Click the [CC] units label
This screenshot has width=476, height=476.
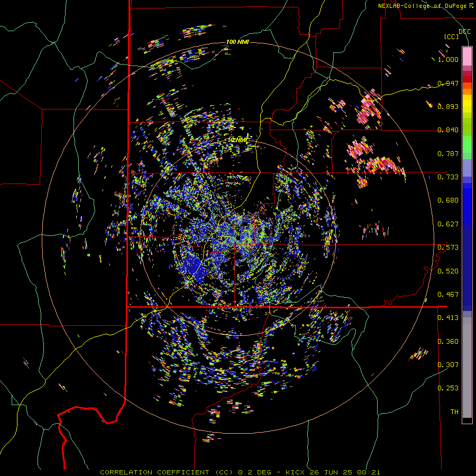[452, 36]
